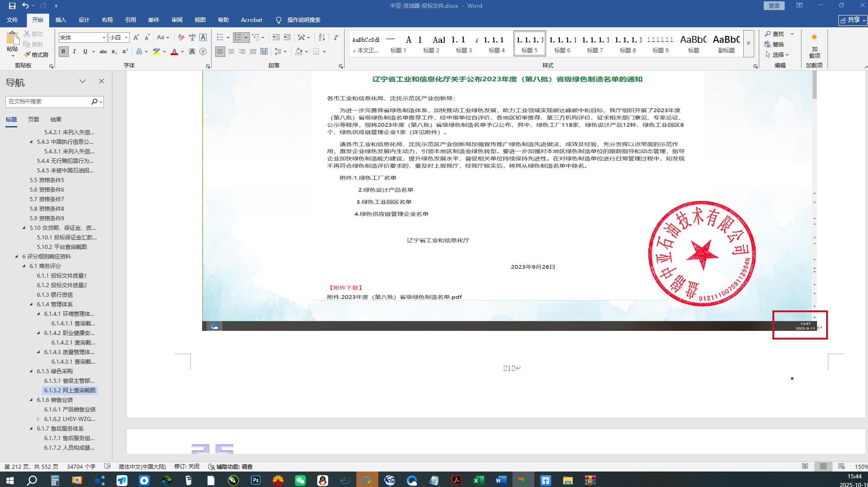Toggle underline formatting
The image size is (868, 487).
pyautogui.click(x=85, y=51)
